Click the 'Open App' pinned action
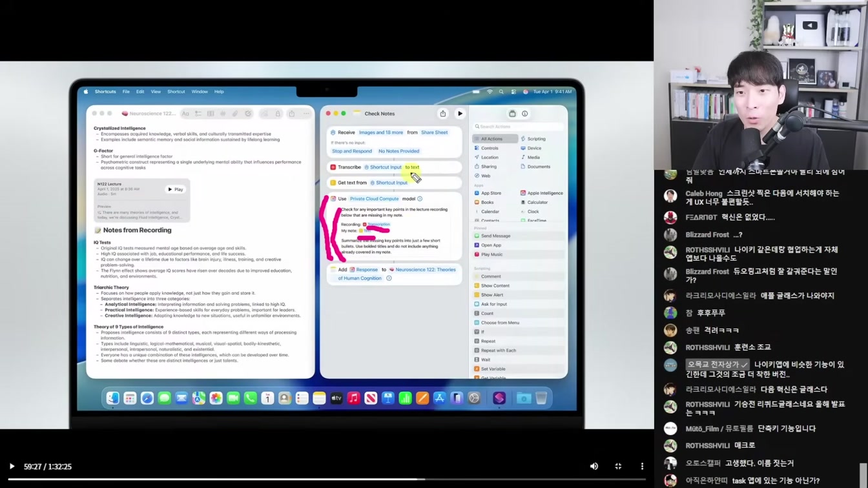Image resolution: width=868 pixels, height=488 pixels. tap(488, 245)
